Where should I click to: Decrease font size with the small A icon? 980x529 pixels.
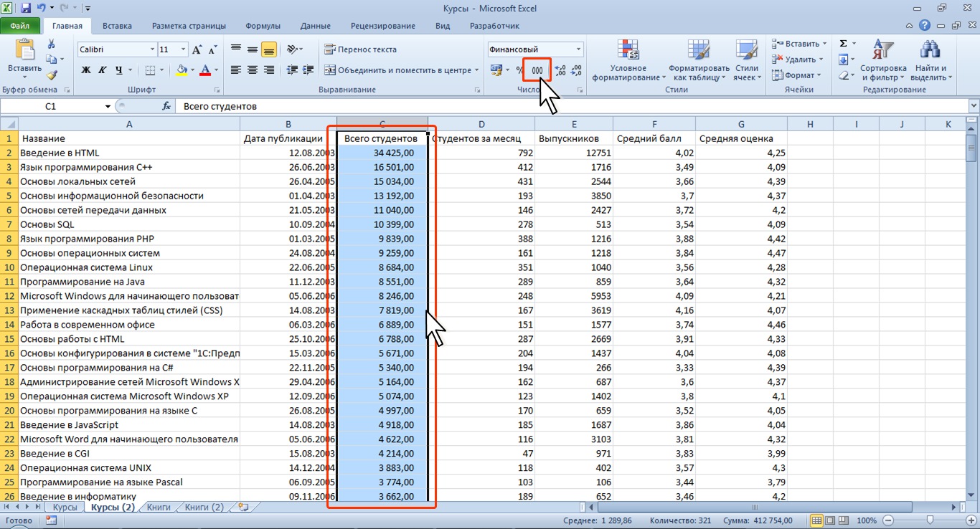tap(212, 49)
